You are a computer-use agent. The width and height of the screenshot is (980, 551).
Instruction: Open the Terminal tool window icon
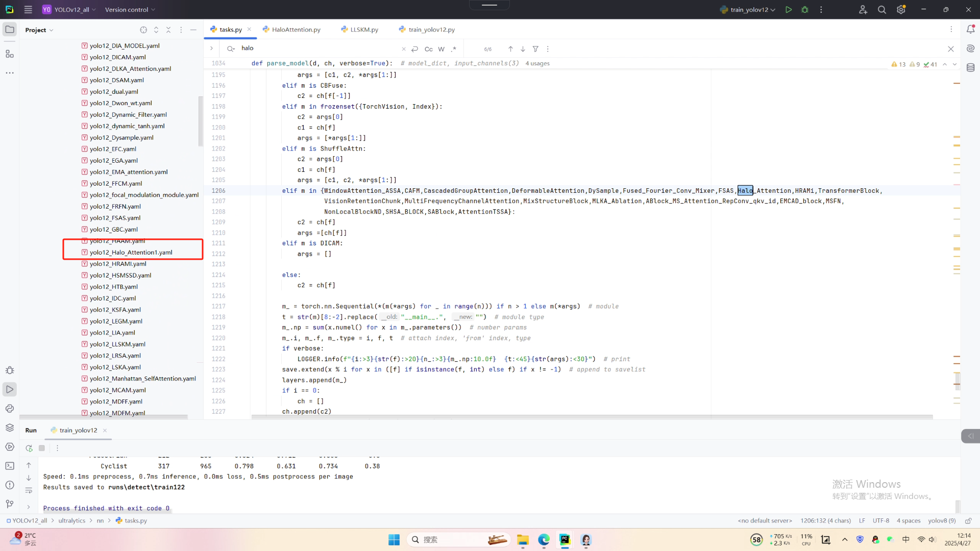[10, 466]
